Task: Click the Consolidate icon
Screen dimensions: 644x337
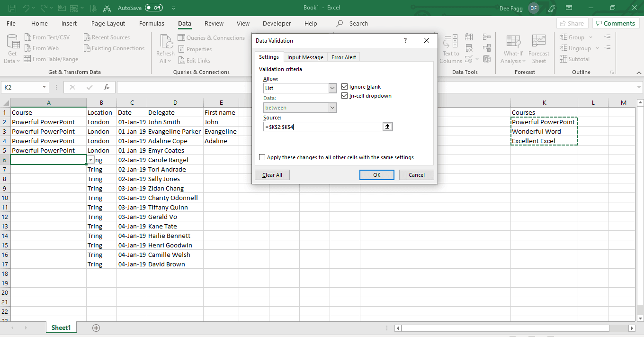Action: pos(486,36)
